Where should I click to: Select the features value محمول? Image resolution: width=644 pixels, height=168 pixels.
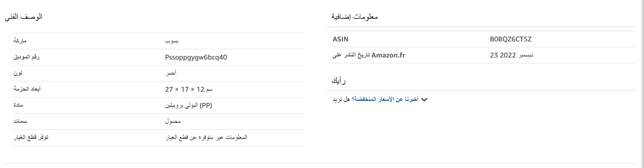pos(173,121)
